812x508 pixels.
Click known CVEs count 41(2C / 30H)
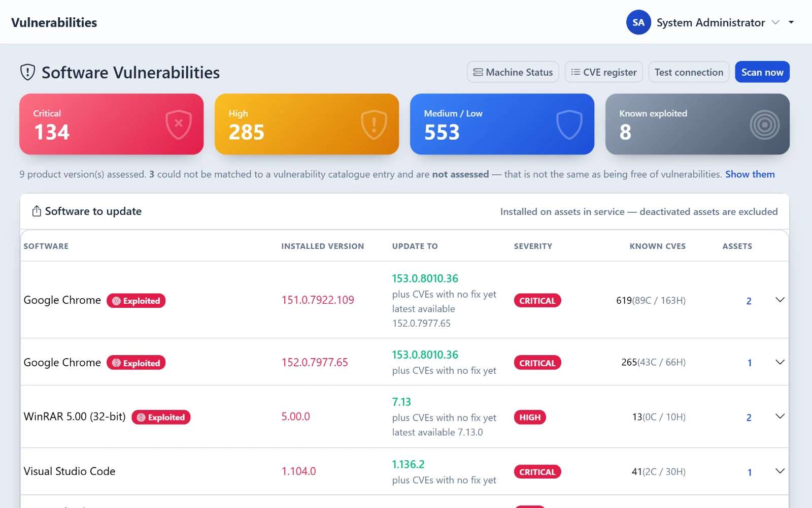point(659,472)
